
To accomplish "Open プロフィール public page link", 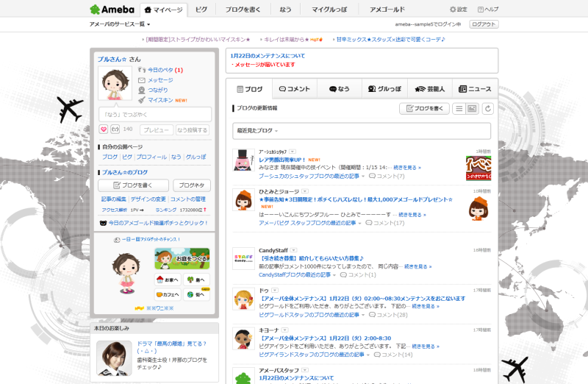I will pos(151,157).
